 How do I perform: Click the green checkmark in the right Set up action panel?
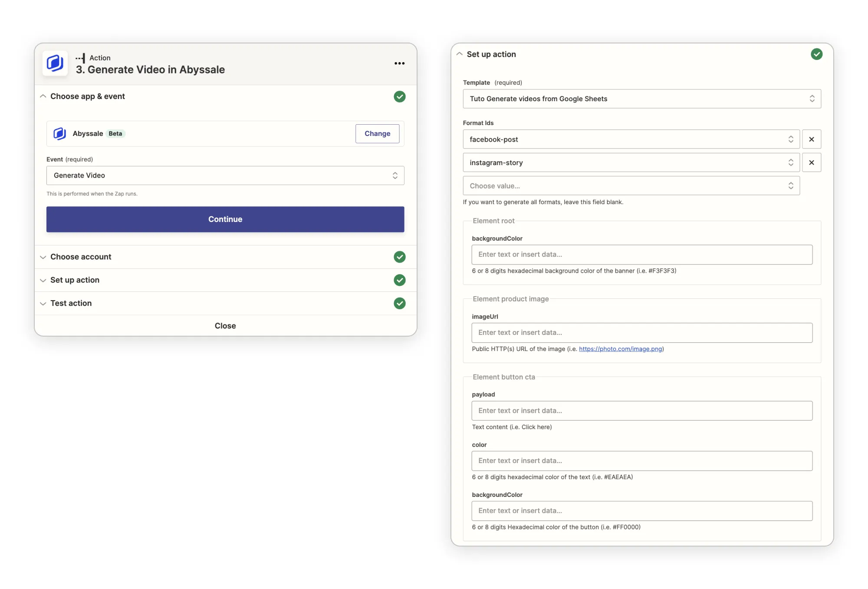(x=816, y=54)
